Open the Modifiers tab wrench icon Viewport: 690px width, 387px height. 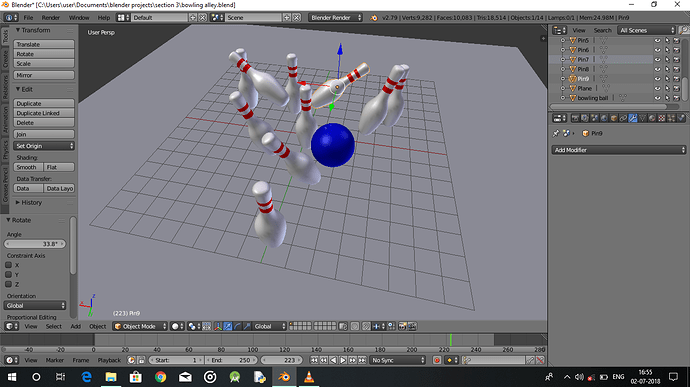click(x=633, y=118)
